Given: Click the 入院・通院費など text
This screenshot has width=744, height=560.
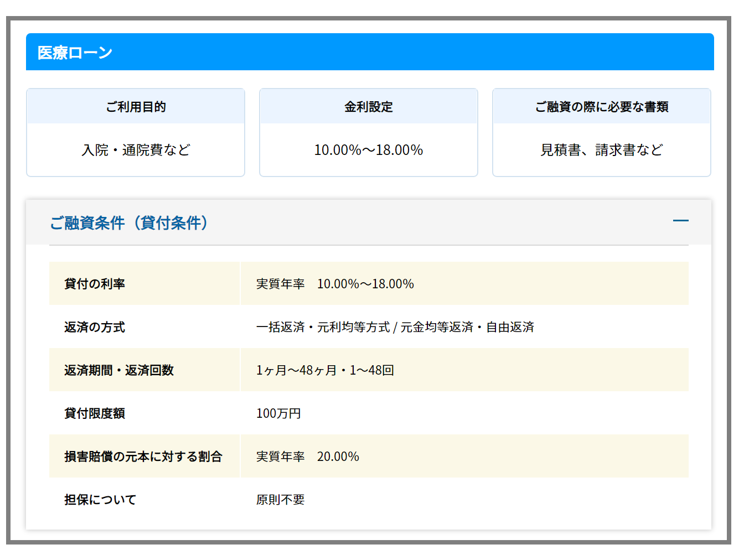Looking at the screenshot, I should click(x=136, y=150).
